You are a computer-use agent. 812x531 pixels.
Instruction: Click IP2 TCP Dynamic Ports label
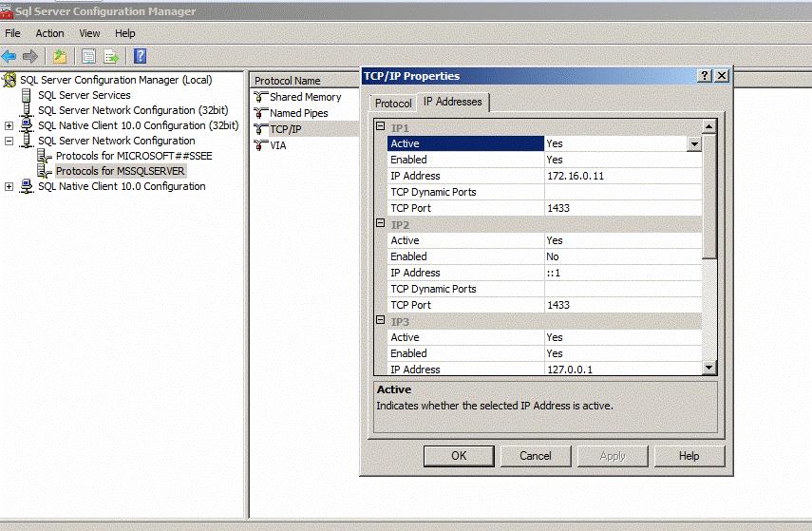(x=433, y=289)
